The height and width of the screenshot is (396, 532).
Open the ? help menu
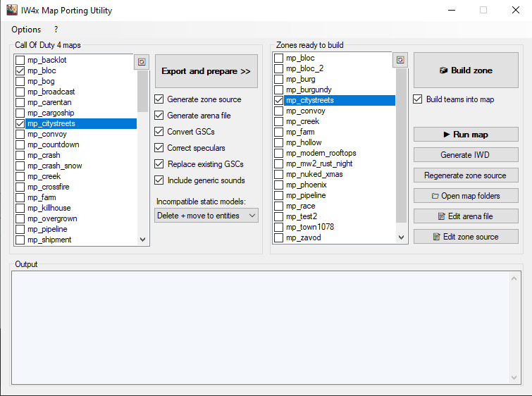(x=56, y=30)
